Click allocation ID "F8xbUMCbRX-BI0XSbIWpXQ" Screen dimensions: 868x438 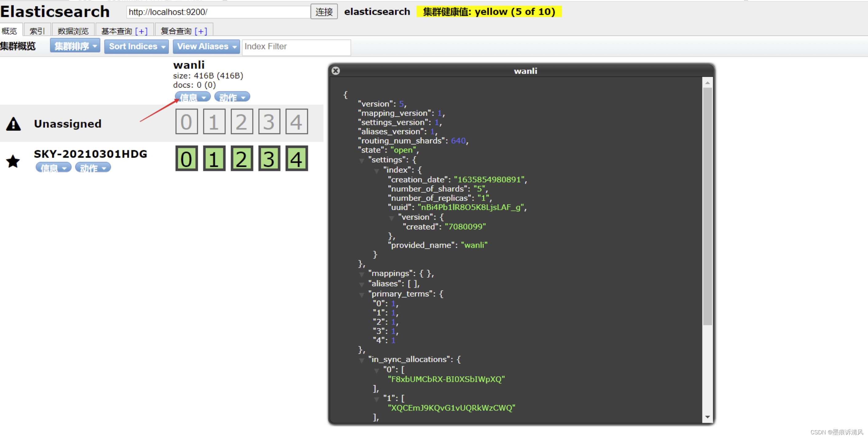pyautogui.click(x=447, y=379)
